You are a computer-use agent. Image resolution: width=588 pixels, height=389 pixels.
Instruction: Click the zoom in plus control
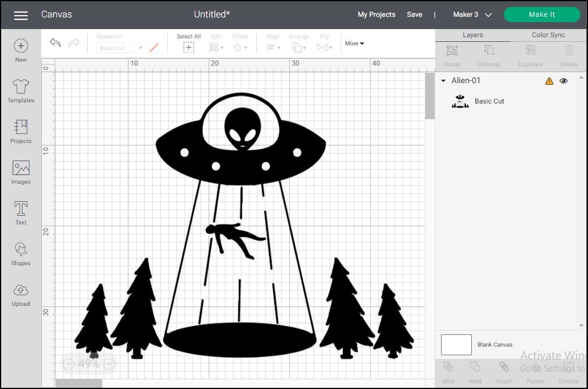(109, 363)
